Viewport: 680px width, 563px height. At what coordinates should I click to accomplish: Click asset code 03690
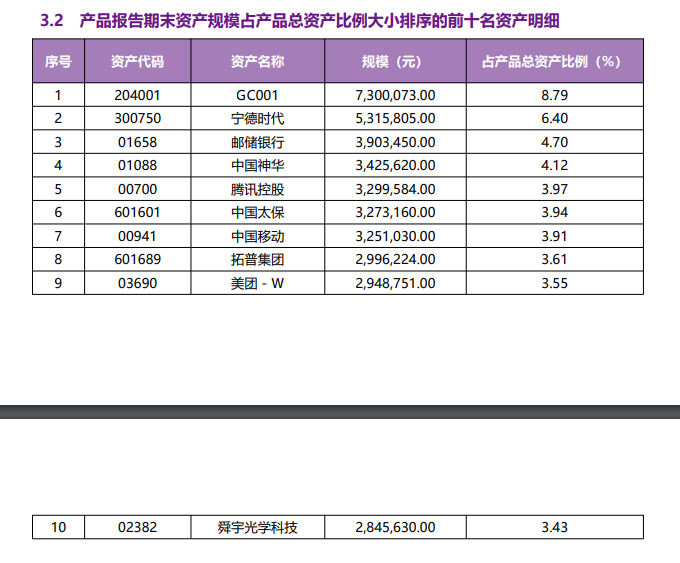tap(137, 283)
